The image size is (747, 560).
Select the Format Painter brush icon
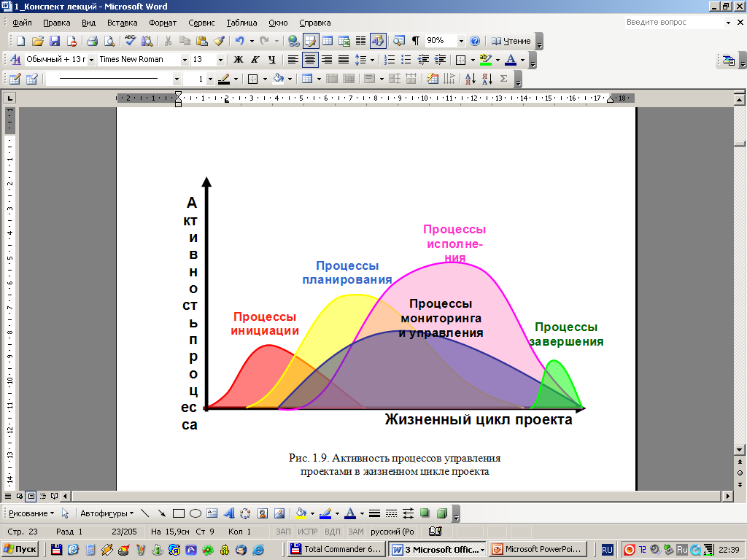coord(219,41)
